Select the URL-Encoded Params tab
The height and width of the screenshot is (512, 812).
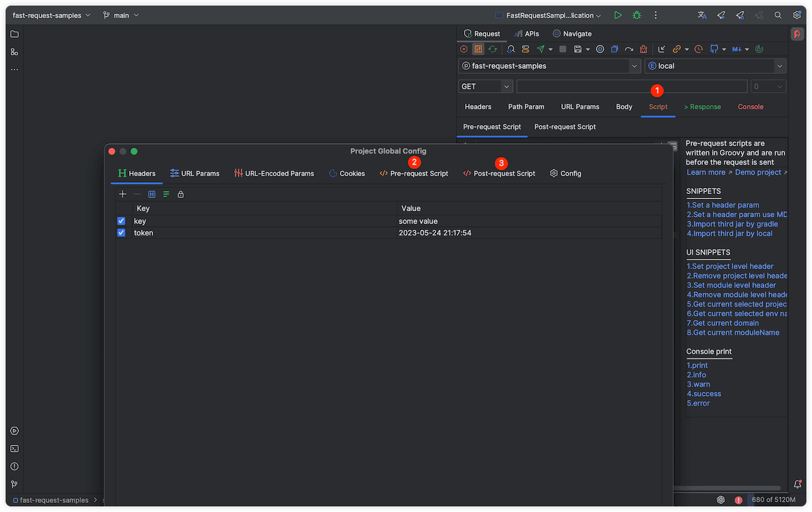pos(274,174)
